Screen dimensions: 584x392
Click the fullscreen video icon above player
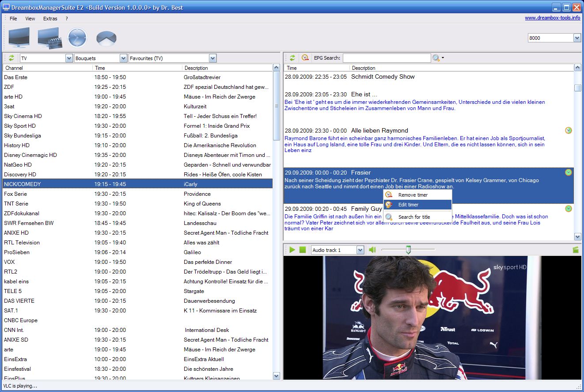coord(575,250)
